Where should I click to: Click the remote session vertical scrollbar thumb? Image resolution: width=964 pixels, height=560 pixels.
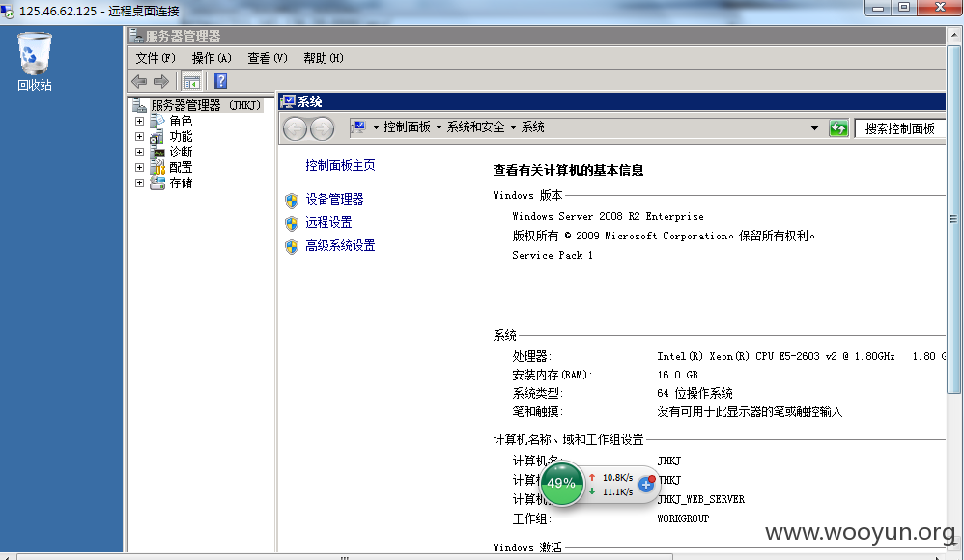tap(953, 219)
